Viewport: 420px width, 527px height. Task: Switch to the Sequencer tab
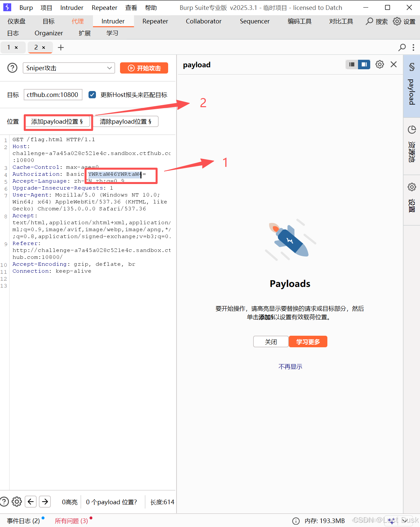255,21
